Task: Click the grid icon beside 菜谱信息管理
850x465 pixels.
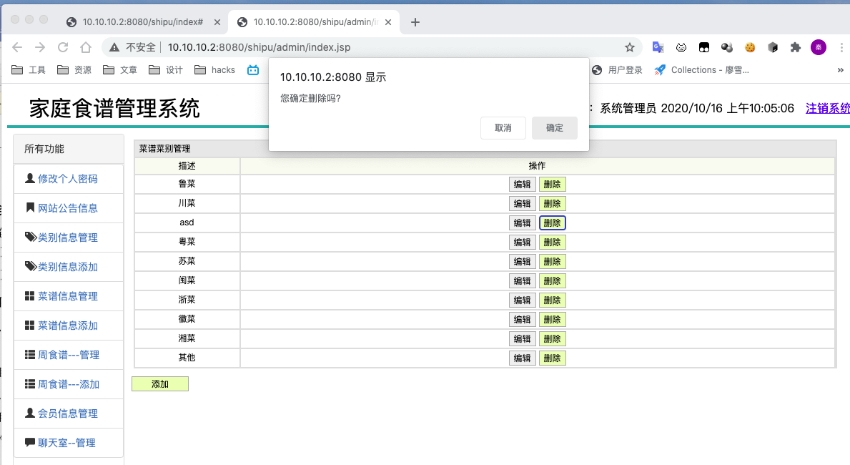Action: pyautogui.click(x=30, y=296)
